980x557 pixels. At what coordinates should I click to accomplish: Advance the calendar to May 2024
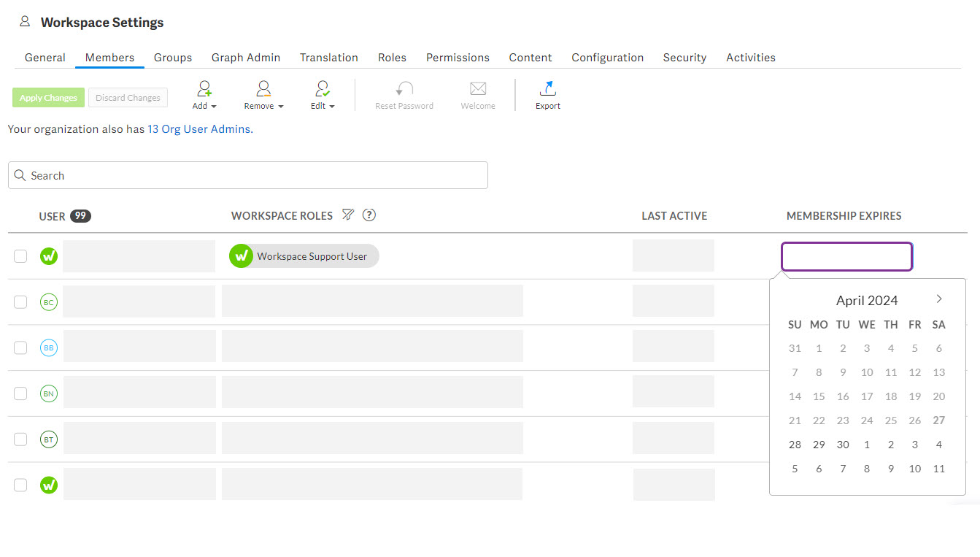pos(939,299)
